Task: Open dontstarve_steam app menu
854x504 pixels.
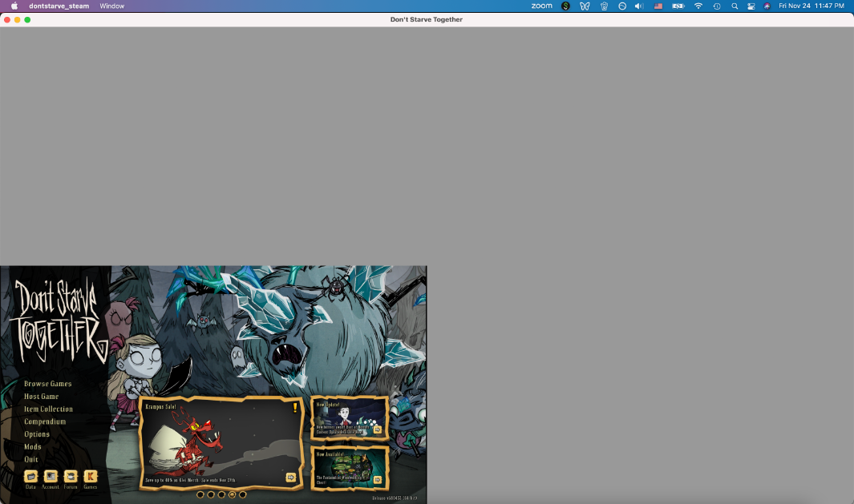Action: [x=59, y=6]
